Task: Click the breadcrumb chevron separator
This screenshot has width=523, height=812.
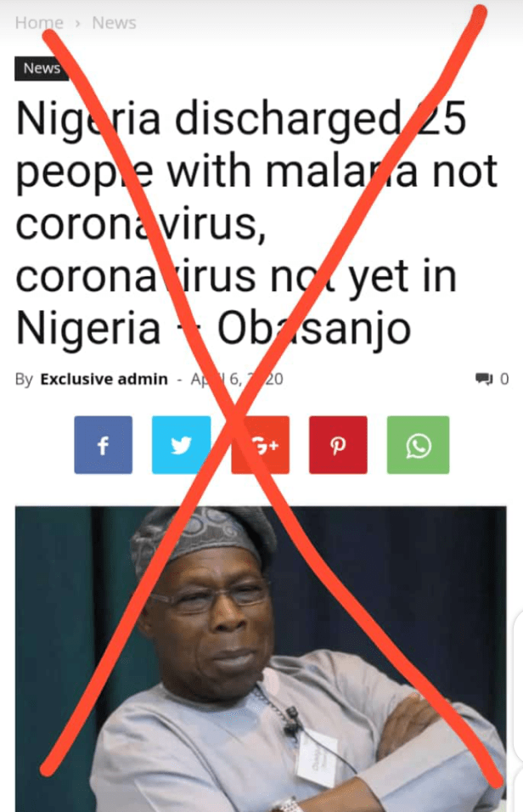Action: 77,23
